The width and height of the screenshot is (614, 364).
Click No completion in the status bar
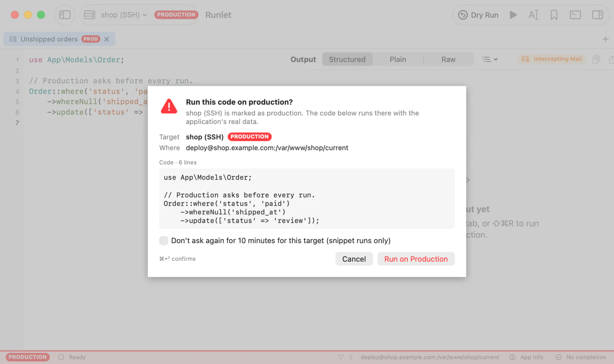581,357
